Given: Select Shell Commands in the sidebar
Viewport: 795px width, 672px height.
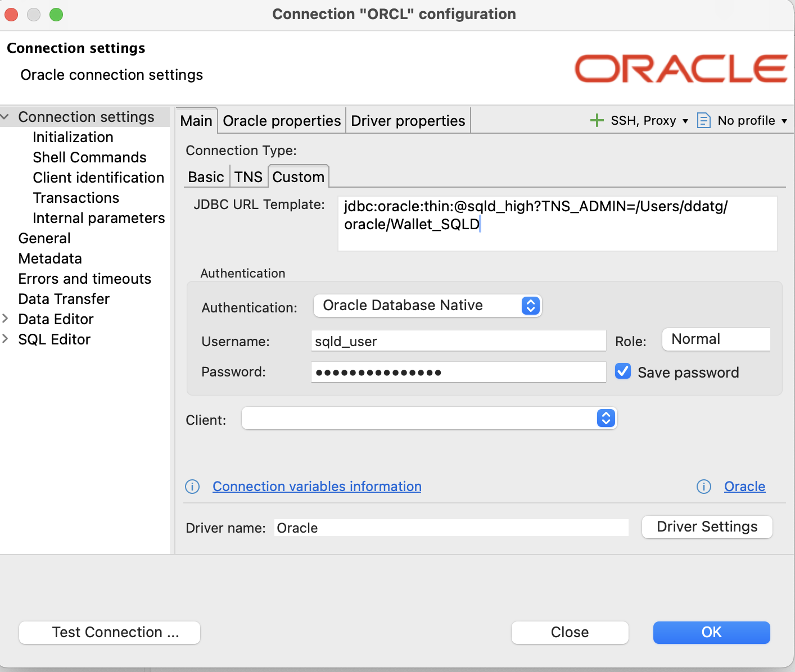Looking at the screenshot, I should point(90,157).
